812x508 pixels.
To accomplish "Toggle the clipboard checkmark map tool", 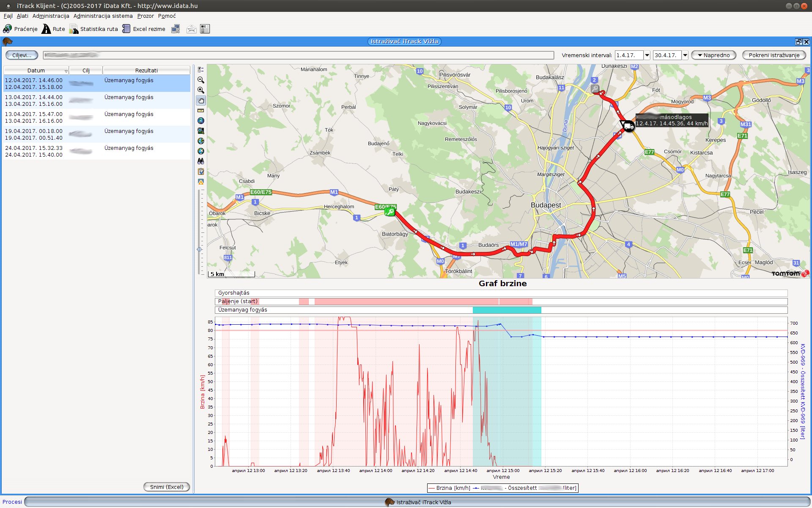I will (x=201, y=171).
